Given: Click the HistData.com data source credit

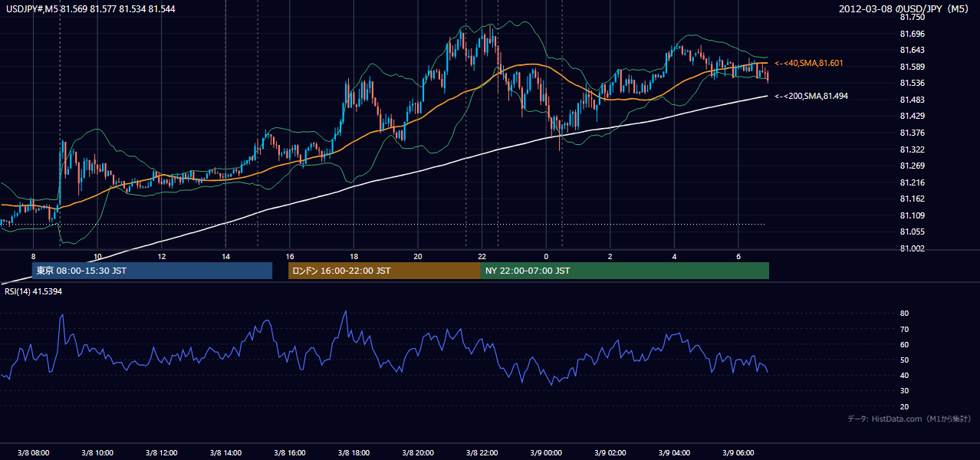Looking at the screenshot, I should tap(909, 419).
